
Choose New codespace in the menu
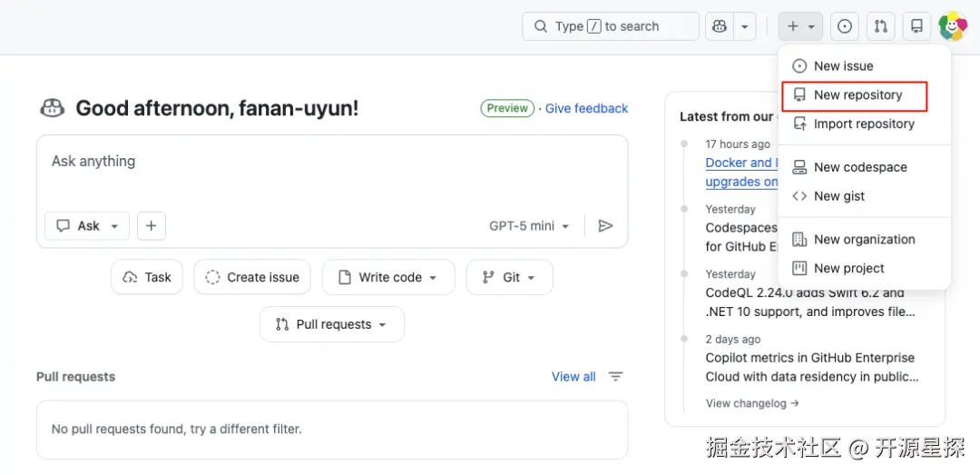click(859, 167)
